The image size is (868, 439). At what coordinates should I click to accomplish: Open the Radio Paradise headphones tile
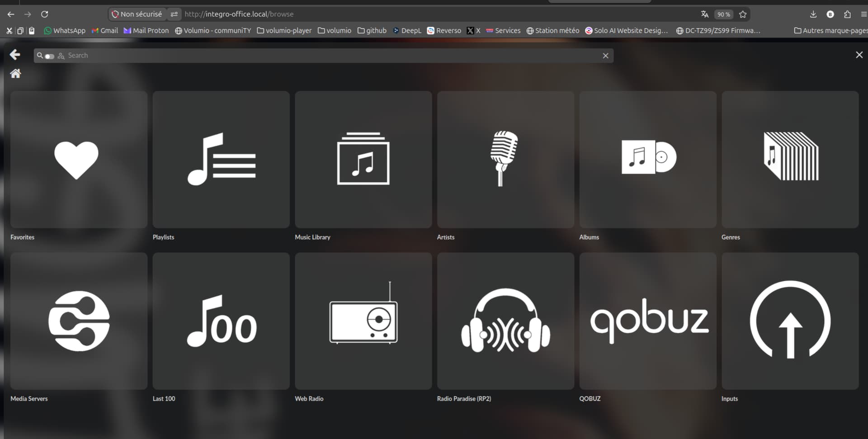click(505, 321)
